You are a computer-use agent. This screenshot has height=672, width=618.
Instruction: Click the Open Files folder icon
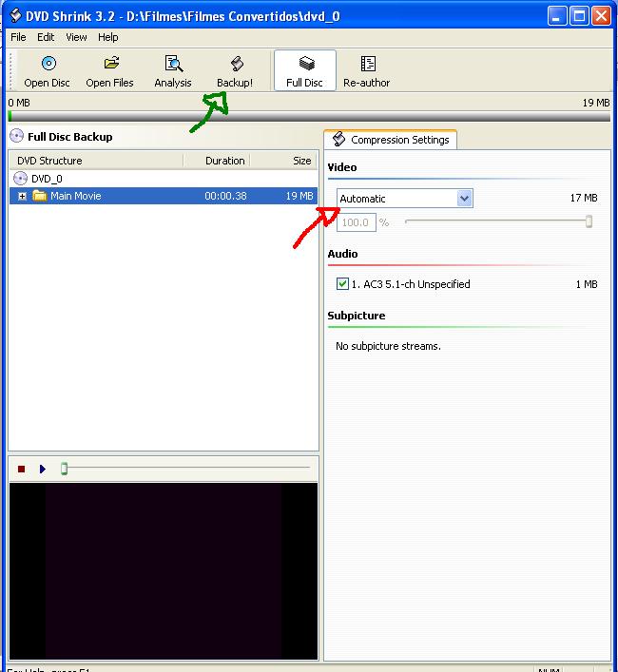pyautogui.click(x=111, y=63)
